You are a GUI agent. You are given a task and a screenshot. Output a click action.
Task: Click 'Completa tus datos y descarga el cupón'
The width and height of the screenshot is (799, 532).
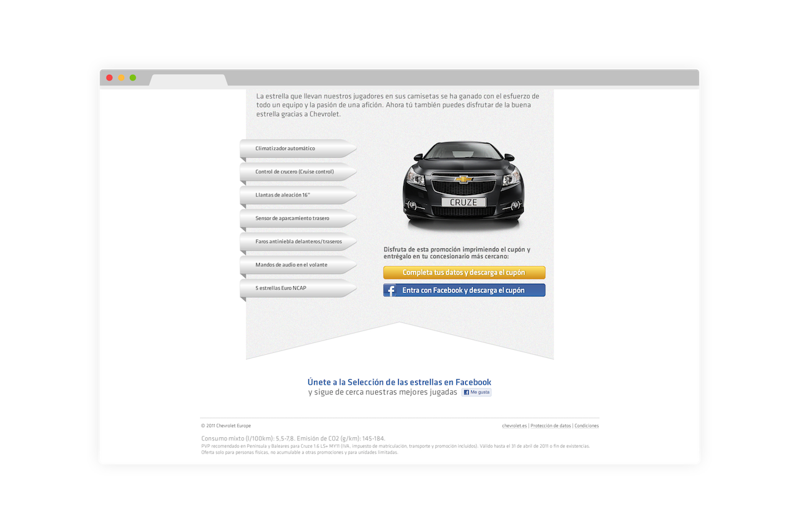click(x=464, y=273)
